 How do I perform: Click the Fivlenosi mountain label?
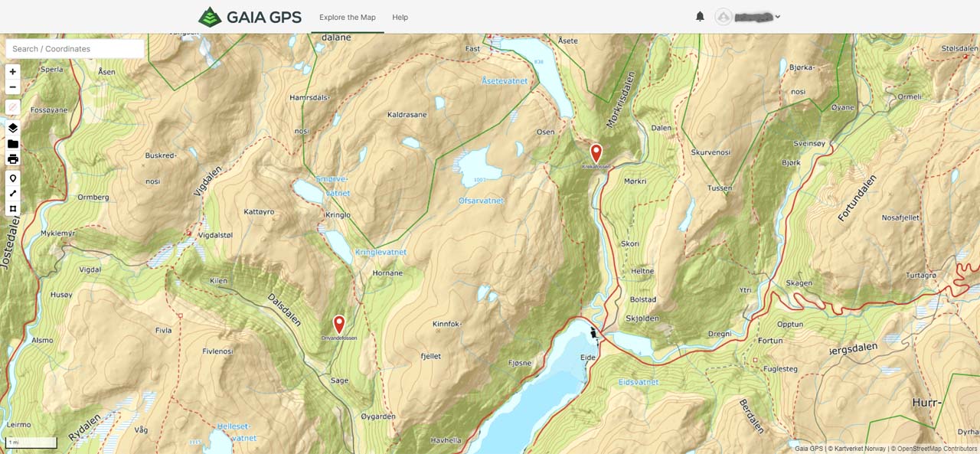pyautogui.click(x=217, y=351)
